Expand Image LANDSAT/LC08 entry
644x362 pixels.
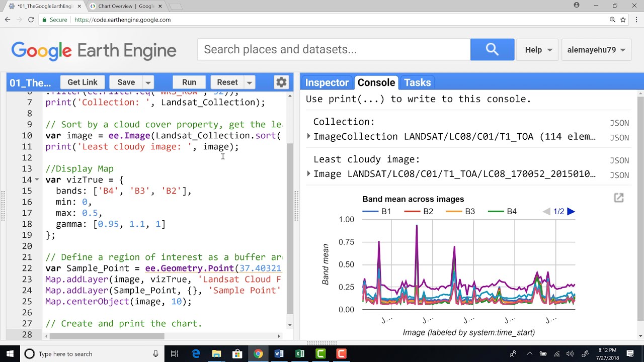pyautogui.click(x=309, y=174)
